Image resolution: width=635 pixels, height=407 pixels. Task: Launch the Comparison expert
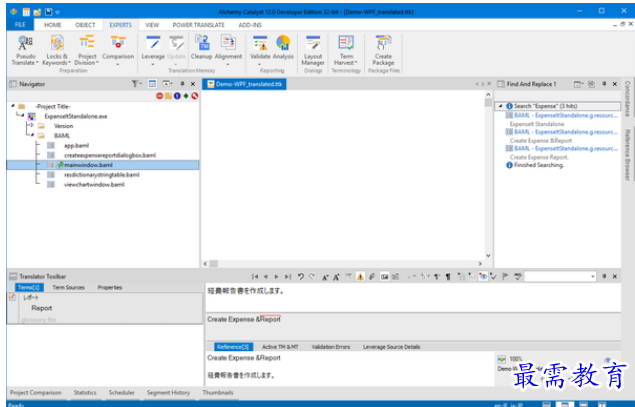pos(118,47)
